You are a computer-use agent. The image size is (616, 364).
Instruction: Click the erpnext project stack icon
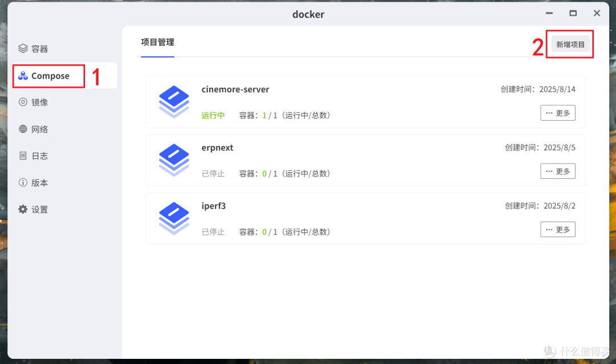pyautogui.click(x=174, y=160)
